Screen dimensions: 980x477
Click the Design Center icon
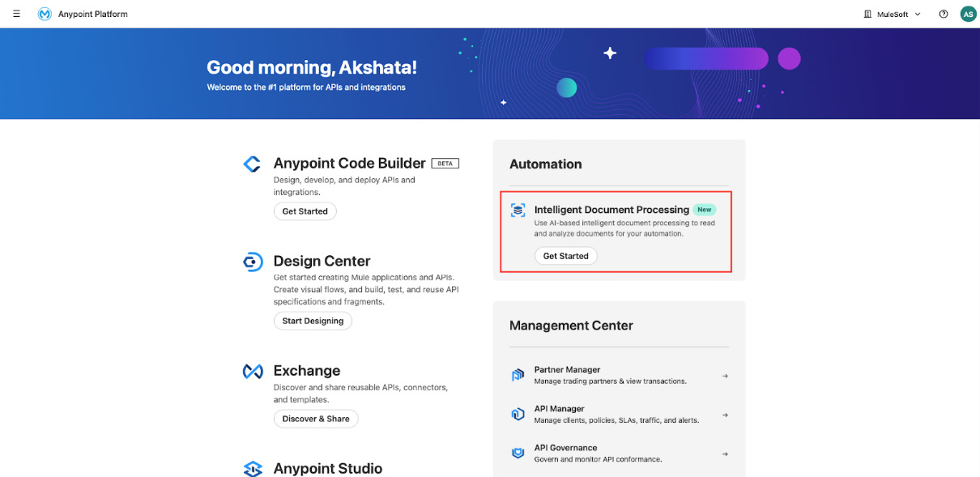point(253,262)
